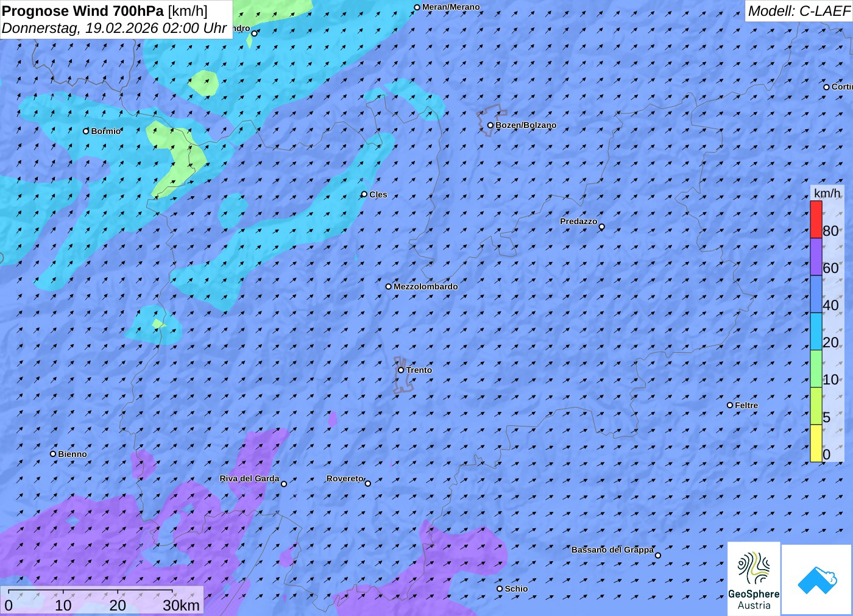
Task: Click the 'Modell: C-LAEF' label
Action: [x=799, y=11]
